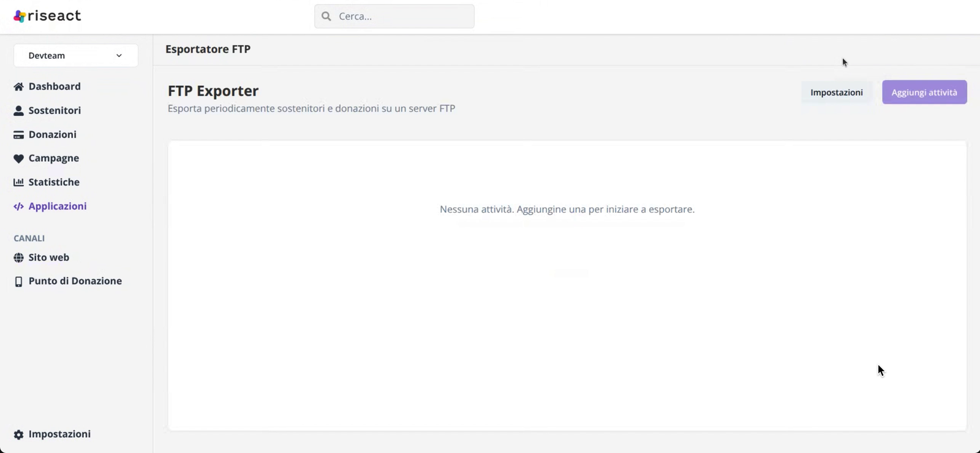Click the search magnifier icon
The image size is (980, 453).
(326, 17)
